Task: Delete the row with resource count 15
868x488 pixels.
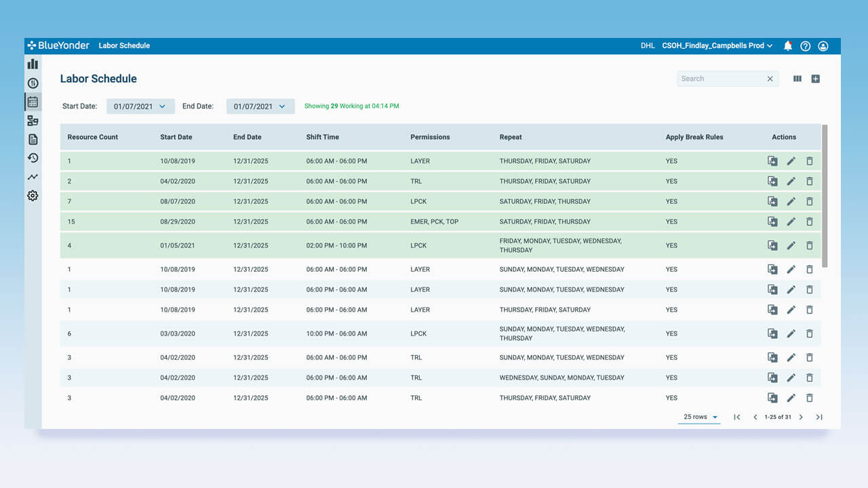Action: 809,222
